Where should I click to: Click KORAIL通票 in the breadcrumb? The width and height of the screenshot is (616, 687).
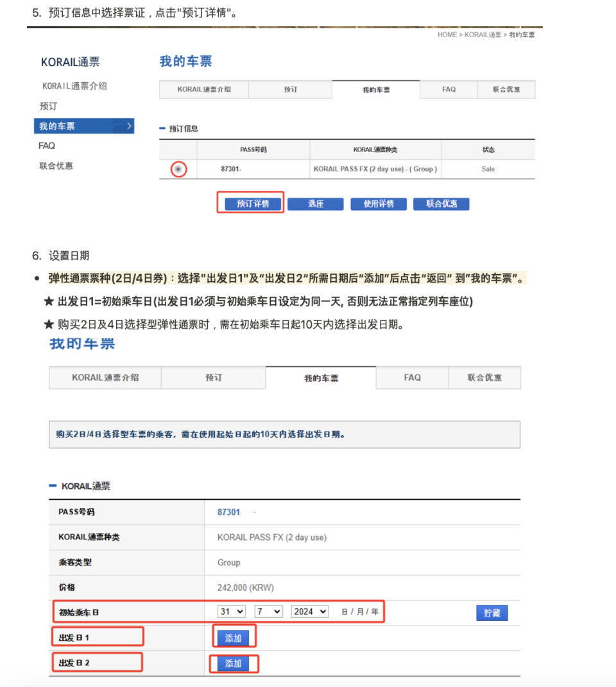[483, 35]
